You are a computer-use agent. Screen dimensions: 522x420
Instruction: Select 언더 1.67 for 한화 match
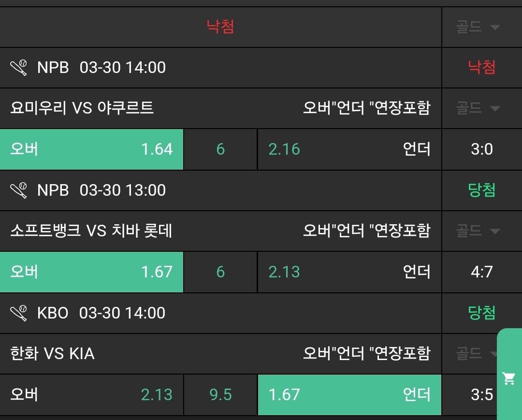[x=349, y=395]
